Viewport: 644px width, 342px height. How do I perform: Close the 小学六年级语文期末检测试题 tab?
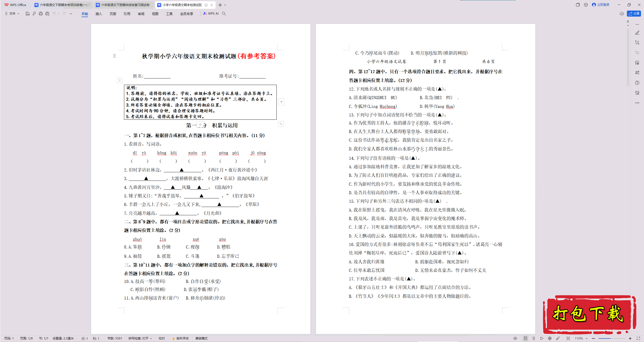point(212,5)
